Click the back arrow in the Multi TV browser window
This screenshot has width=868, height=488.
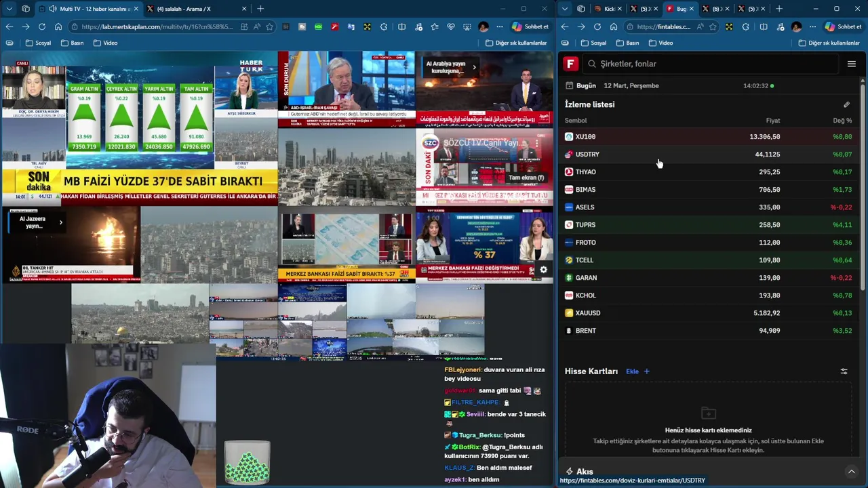click(x=9, y=26)
